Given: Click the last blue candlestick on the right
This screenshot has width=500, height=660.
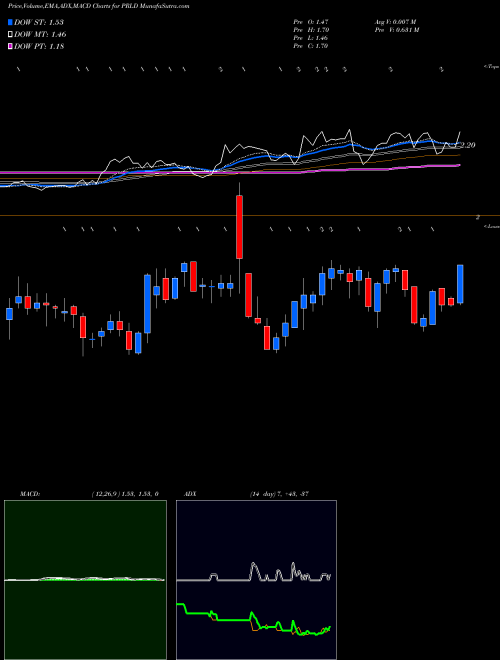Looking at the screenshot, I should 460,284.
